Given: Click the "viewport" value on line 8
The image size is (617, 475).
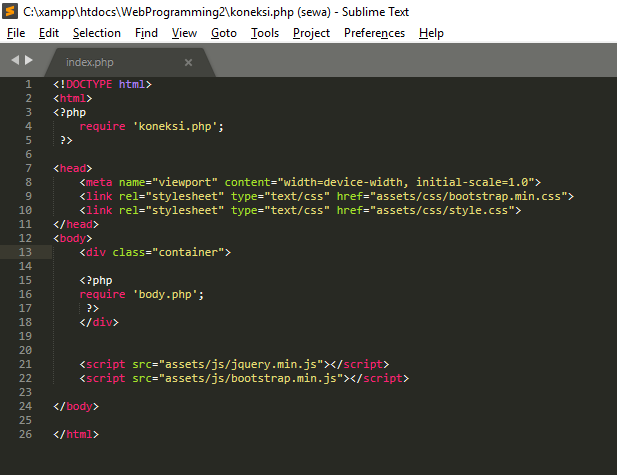Looking at the screenshot, I should point(185,182).
